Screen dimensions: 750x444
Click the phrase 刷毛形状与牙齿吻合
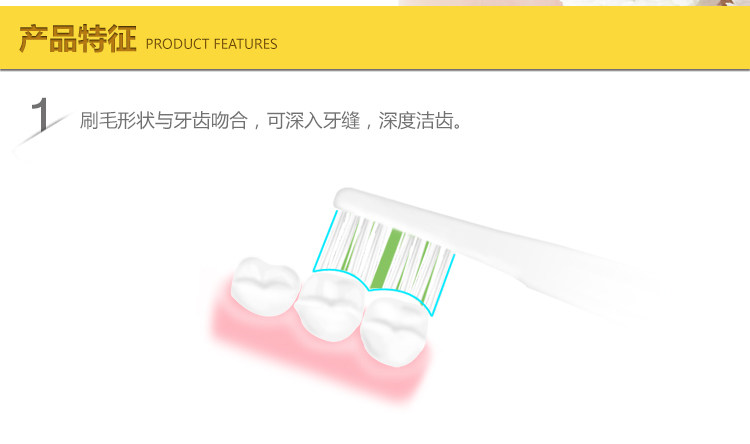tap(164, 121)
